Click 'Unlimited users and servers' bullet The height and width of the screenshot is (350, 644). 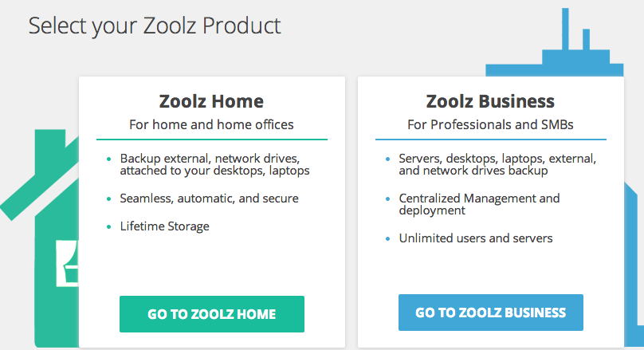(476, 238)
